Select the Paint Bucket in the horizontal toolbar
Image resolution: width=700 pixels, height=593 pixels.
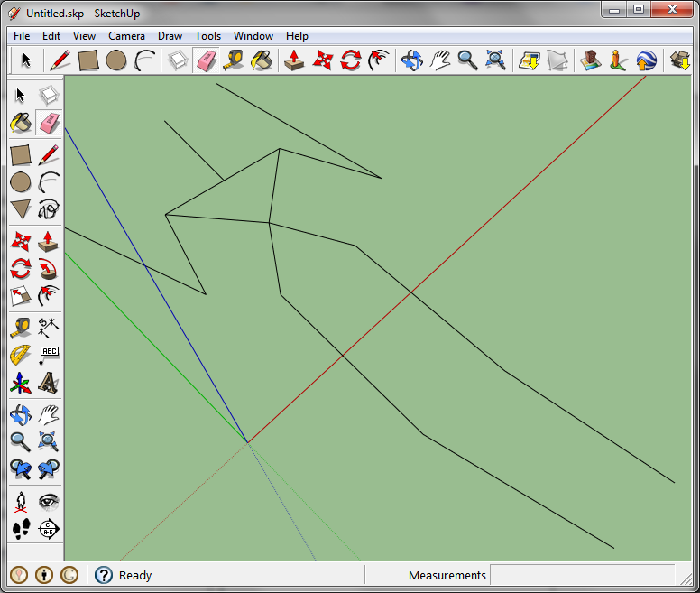(x=262, y=60)
